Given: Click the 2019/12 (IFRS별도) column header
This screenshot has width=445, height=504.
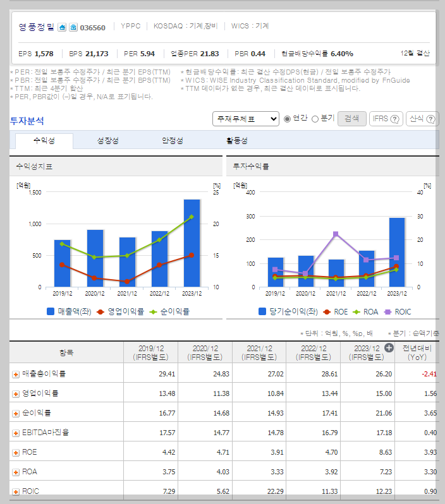Looking at the screenshot, I should (x=150, y=352).
